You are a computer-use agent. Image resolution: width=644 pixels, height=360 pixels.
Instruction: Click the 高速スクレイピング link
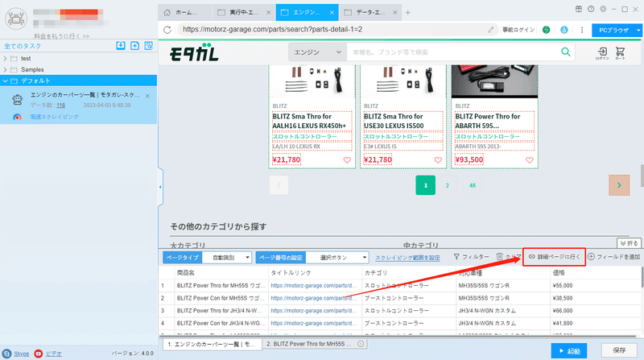tap(54, 117)
